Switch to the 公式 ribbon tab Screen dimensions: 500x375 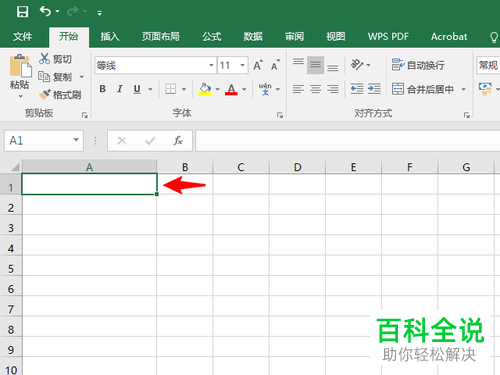pos(212,36)
